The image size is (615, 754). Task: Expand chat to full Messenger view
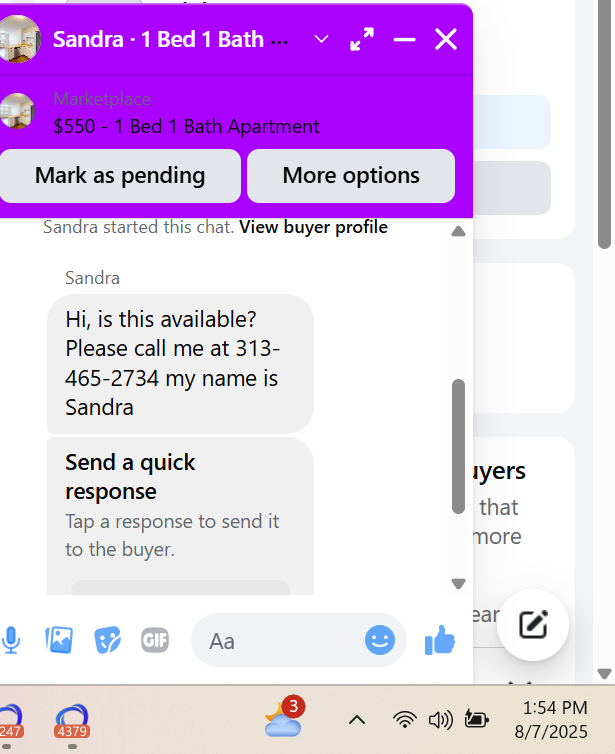[x=362, y=39]
